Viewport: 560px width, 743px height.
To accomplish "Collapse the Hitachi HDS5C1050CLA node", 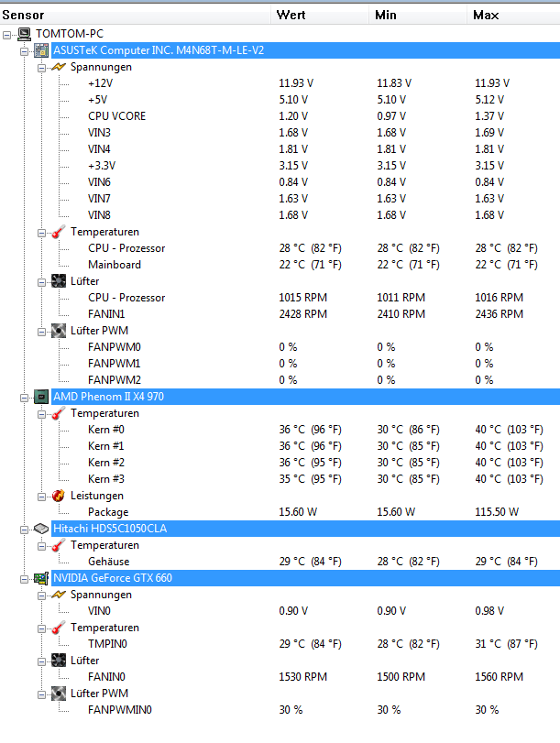I will click(x=24, y=530).
